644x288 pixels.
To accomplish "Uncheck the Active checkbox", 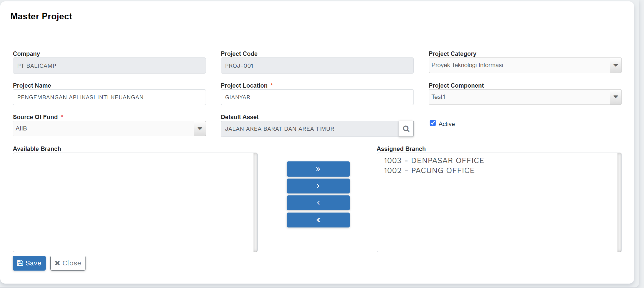I will tap(433, 123).
